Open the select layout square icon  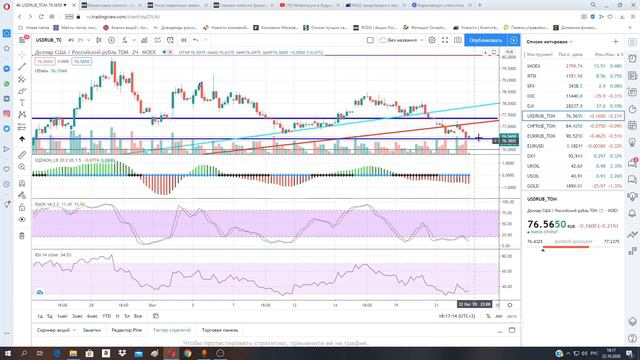pyautogui.click(x=370, y=40)
